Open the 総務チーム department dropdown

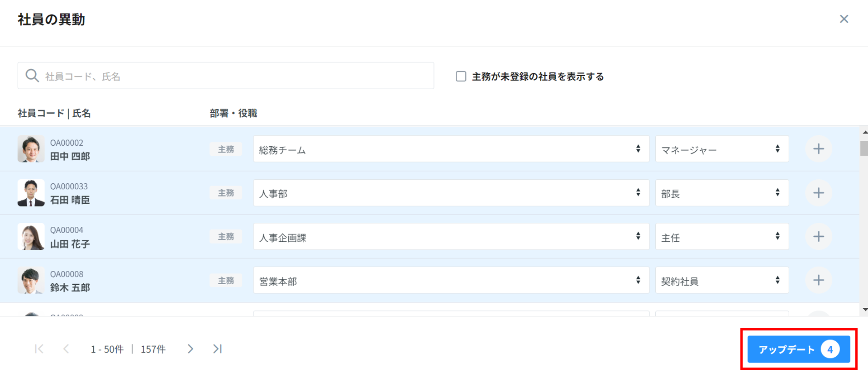click(451, 149)
